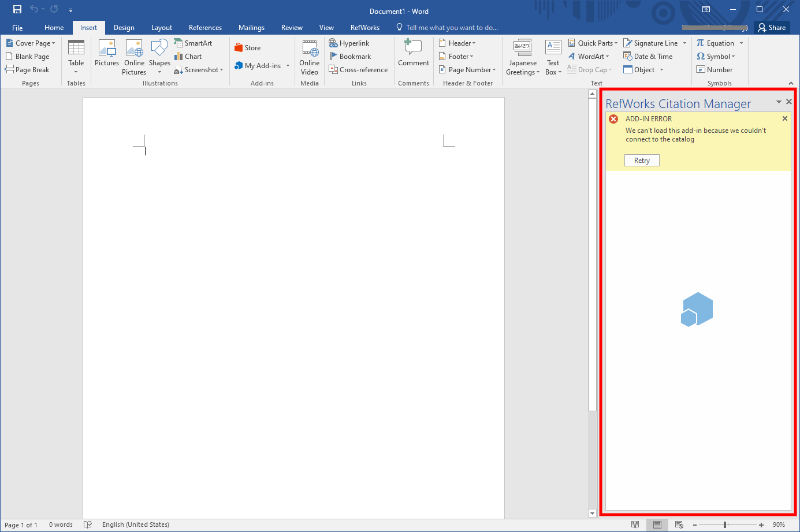
Task: Insert an Equation
Action: (x=715, y=43)
